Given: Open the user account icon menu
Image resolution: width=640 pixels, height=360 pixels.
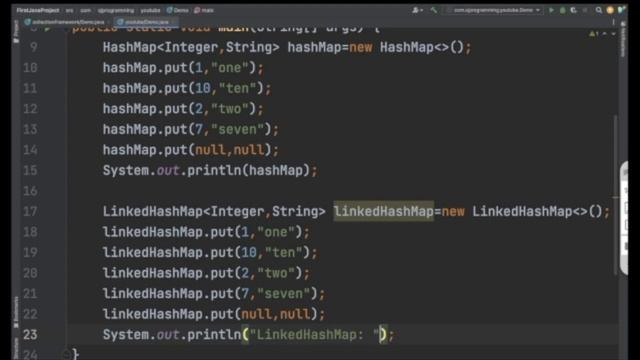Looking at the screenshot, I should [x=417, y=10].
